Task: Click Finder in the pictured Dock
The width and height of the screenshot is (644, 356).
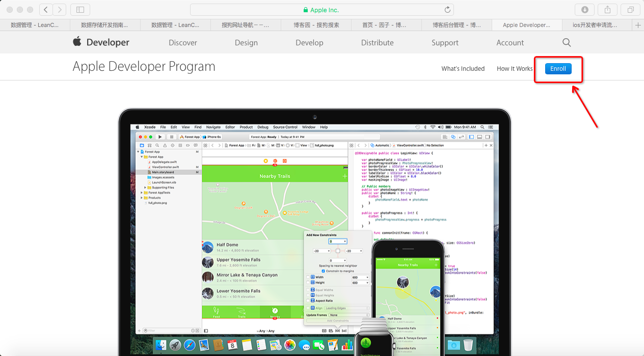Action: [x=162, y=345]
